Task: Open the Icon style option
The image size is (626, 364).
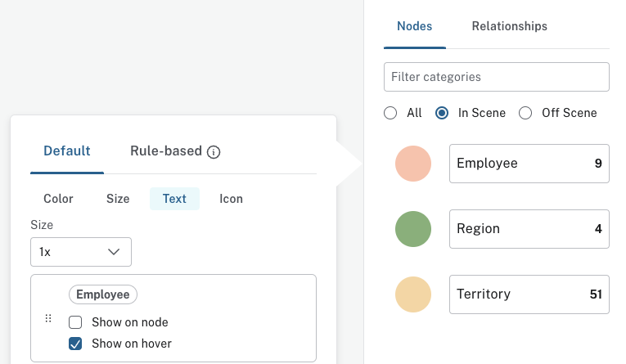Action: pos(231,199)
